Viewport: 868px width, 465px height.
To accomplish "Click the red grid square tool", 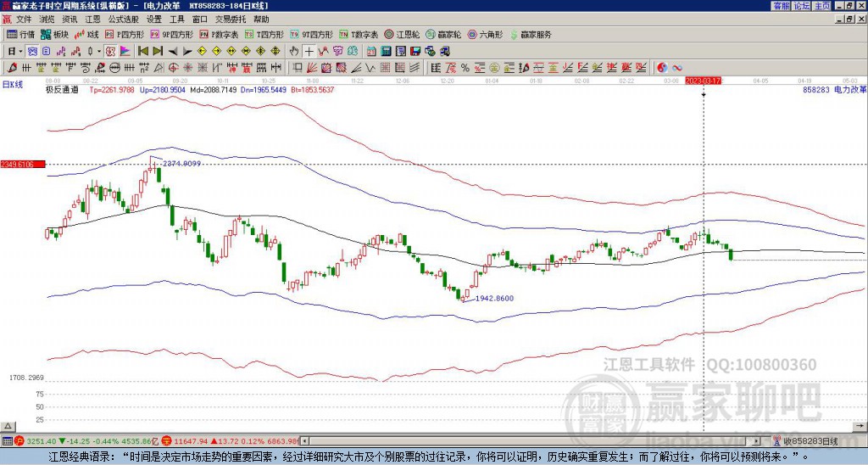I will coord(386,68).
